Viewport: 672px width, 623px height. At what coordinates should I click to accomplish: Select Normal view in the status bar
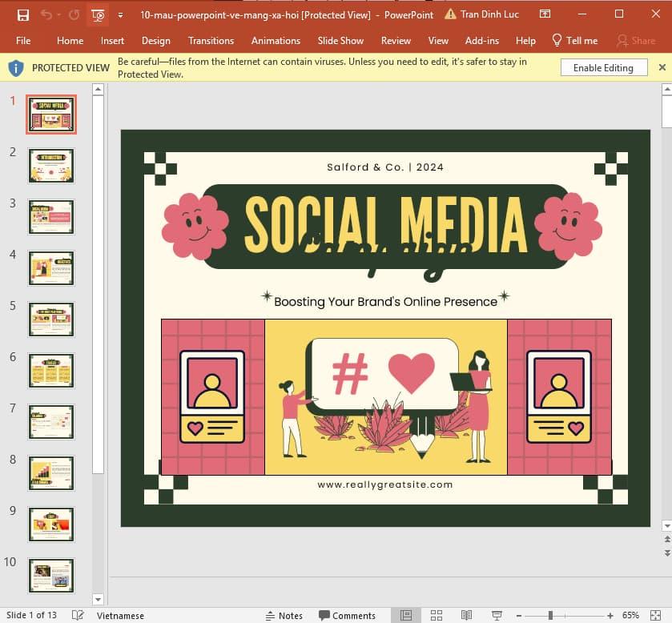pos(407,614)
